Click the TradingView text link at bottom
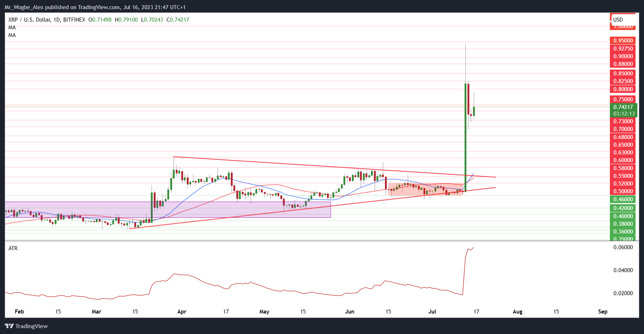 [32, 326]
